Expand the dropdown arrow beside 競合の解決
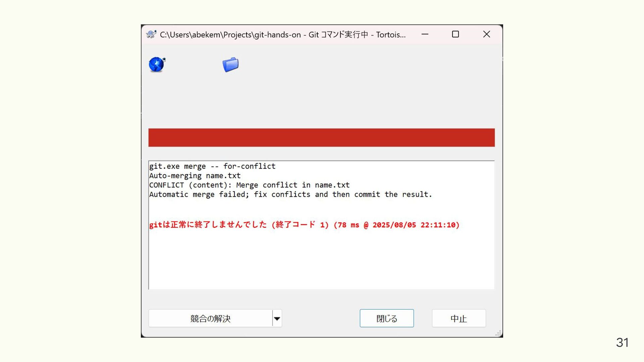 point(277,318)
